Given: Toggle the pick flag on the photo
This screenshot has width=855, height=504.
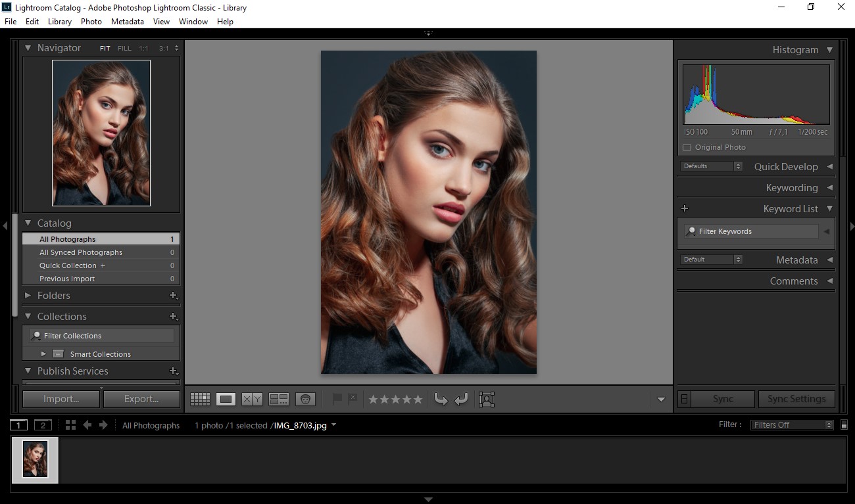Looking at the screenshot, I should 337,399.
